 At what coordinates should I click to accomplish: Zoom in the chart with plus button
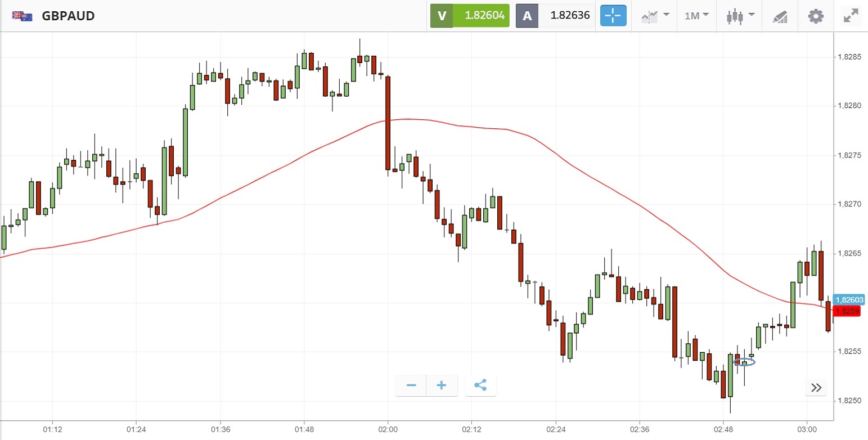pyautogui.click(x=442, y=385)
